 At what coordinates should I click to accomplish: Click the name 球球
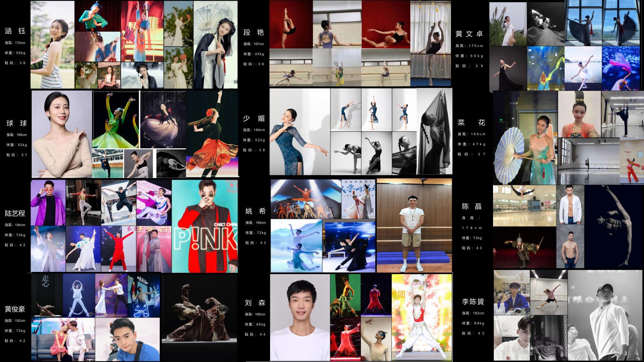coord(17,123)
